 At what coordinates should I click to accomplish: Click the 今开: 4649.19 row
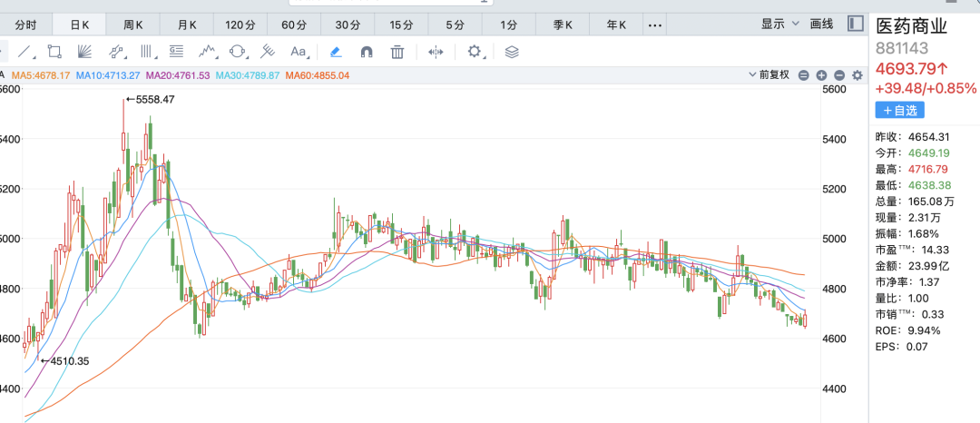pos(913,153)
